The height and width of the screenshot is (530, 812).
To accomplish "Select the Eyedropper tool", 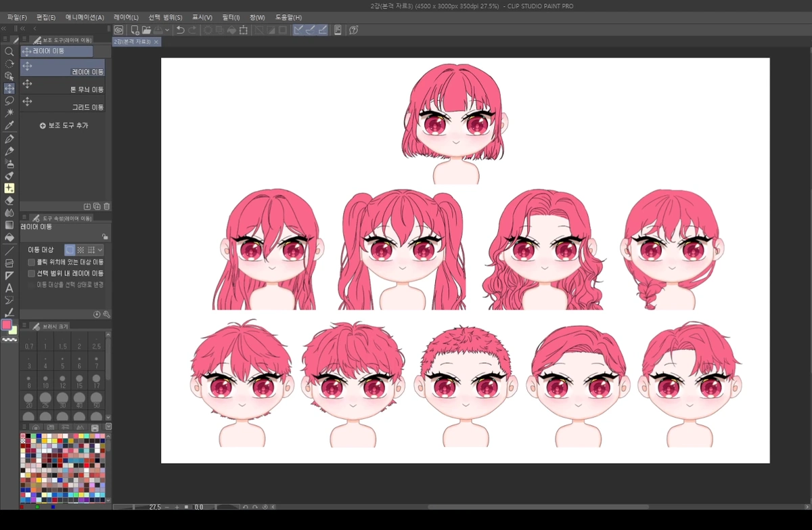I will pyautogui.click(x=9, y=125).
